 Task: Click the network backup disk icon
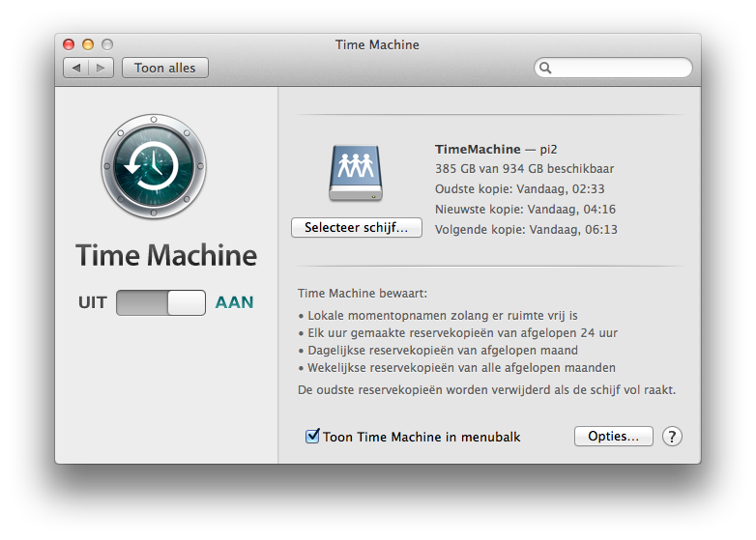coord(356,173)
